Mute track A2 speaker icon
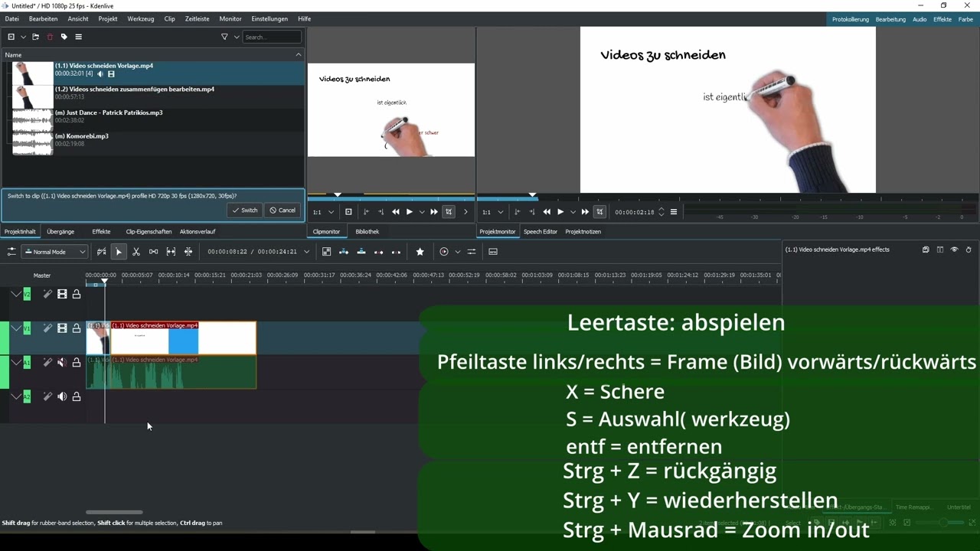The height and width of the screenshot is (551, 980). pos(62,396)
